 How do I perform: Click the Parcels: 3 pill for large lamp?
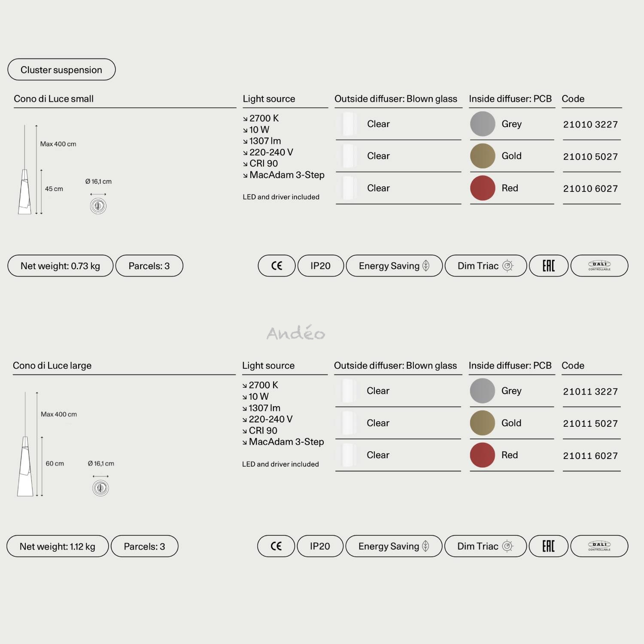[x=144, y=546]
